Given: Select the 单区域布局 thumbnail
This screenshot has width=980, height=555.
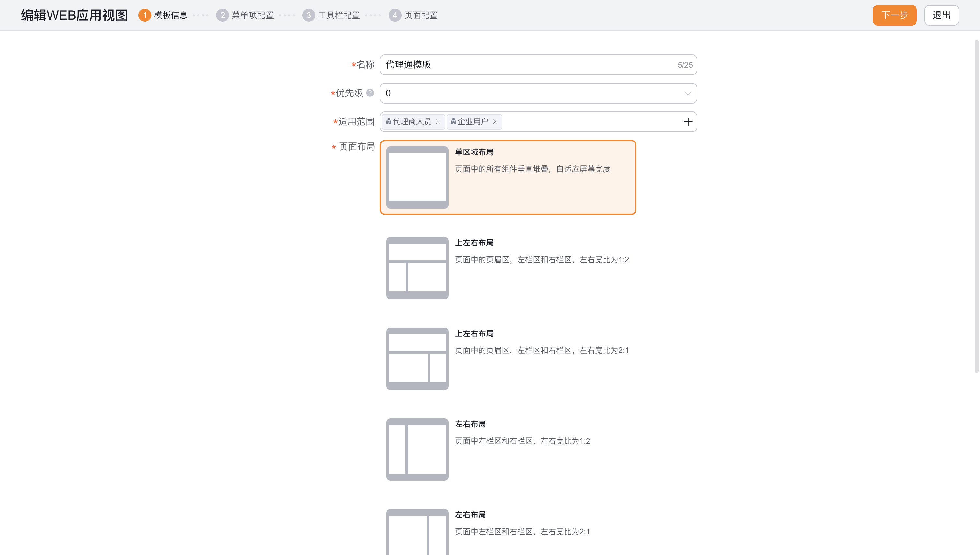Looking at the screenshot, I should [x=417, y=177].
